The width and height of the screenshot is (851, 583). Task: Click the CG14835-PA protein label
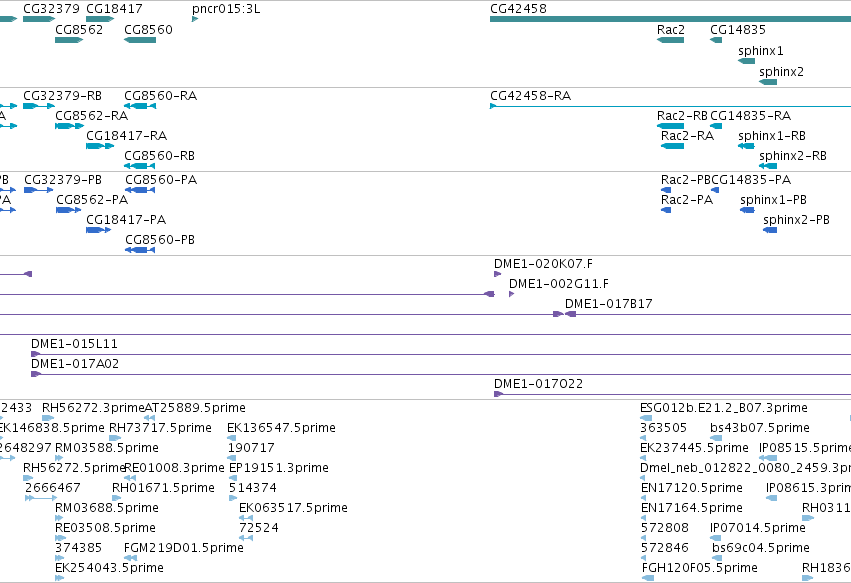click(751, 180)
